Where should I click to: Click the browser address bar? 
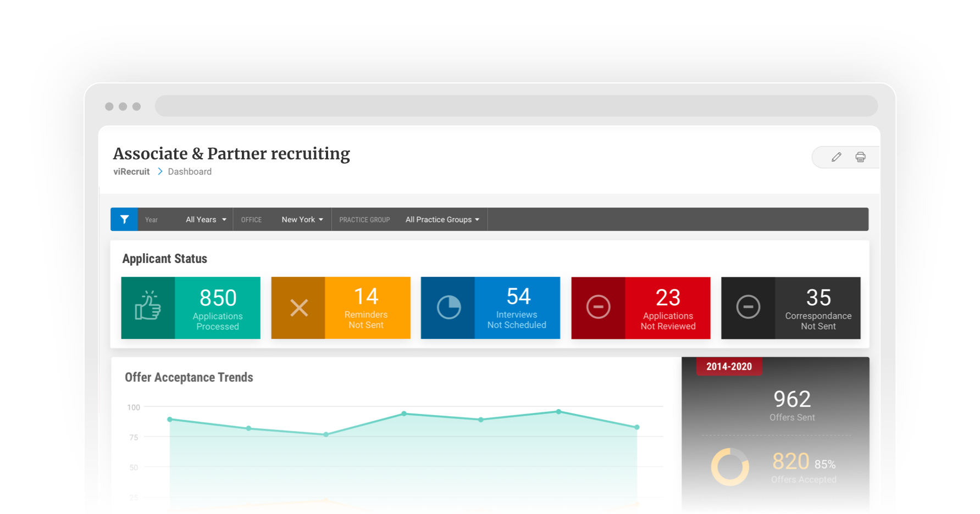coord(516,106)
